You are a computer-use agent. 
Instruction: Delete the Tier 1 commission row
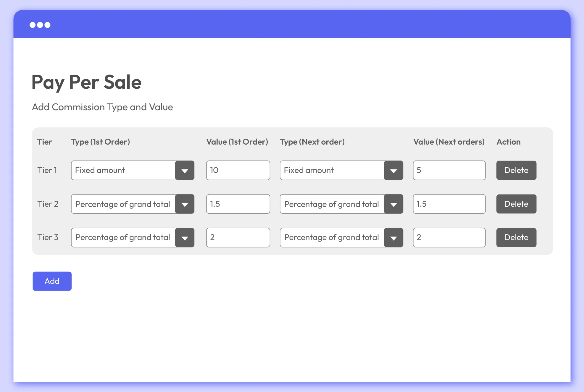(x=516, y=171)
